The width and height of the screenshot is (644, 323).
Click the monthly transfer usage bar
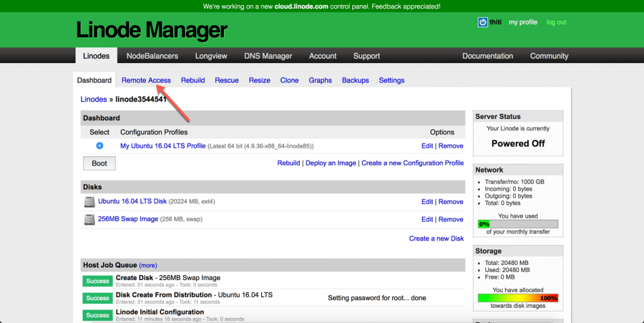tap(518, 224)
